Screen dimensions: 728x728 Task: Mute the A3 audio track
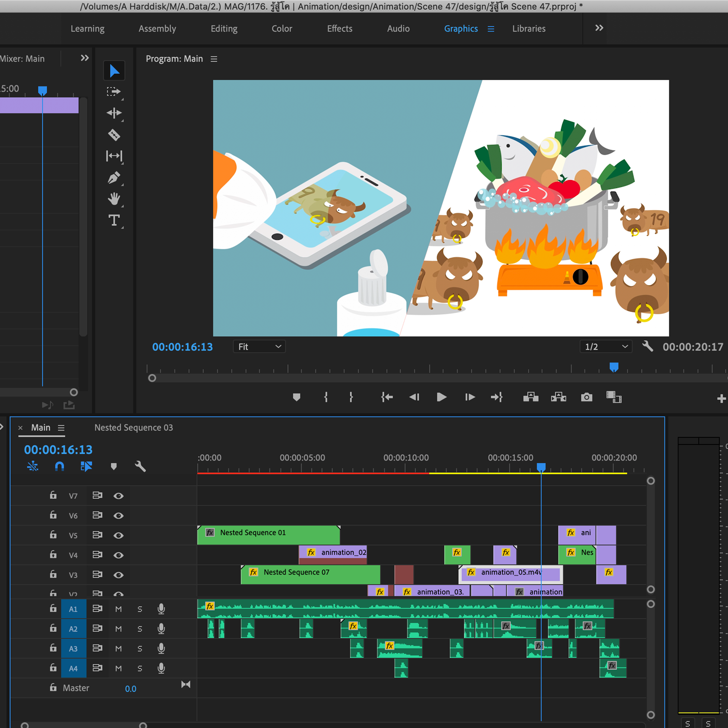pos(118,649)
